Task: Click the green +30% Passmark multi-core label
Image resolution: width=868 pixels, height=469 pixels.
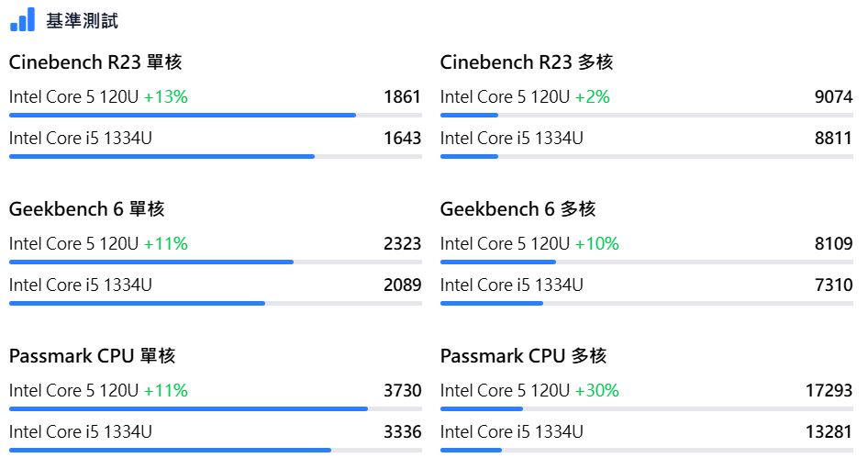Action: pyautogui.click(x=597, y=390)
